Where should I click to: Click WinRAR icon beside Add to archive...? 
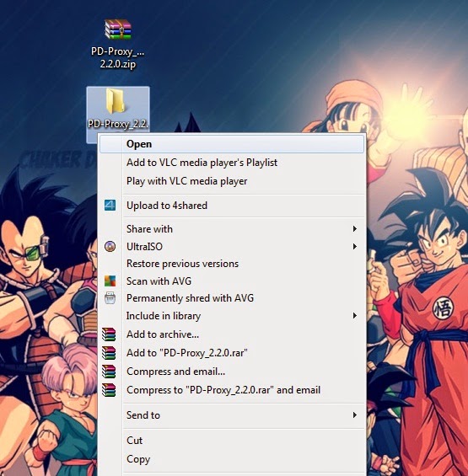click(109, 334)
